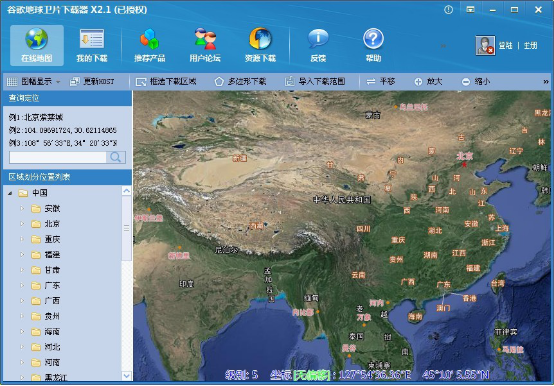Open 推荐产品 colored cubes icon

[149, 39]
